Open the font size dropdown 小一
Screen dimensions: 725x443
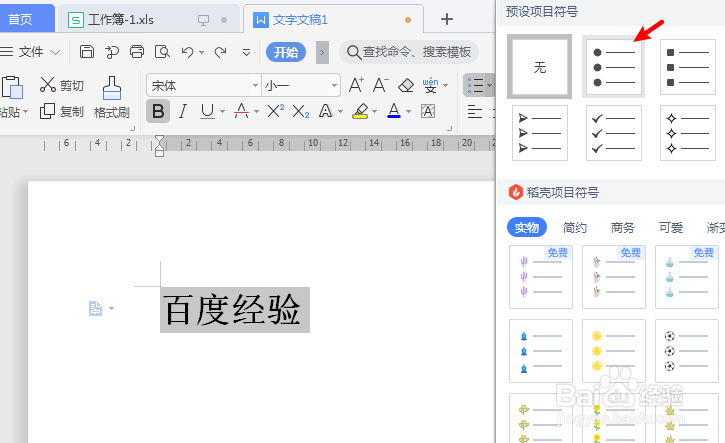334,86
